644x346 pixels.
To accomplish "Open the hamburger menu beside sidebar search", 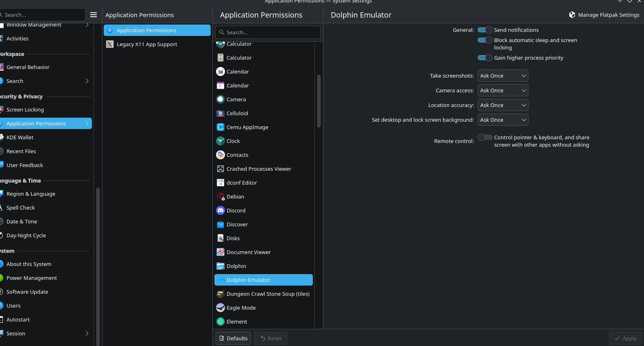I will (x=94, y=15).
